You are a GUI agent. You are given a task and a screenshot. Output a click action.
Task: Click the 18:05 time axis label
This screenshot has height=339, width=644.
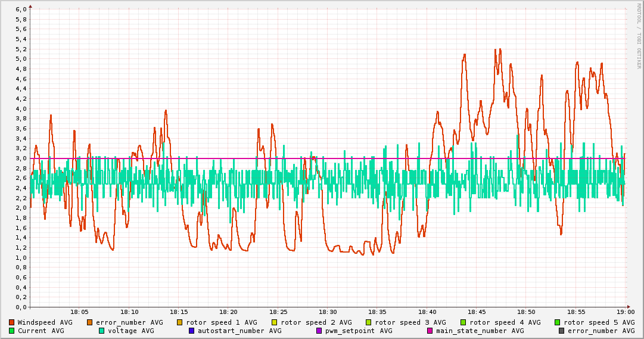[x=79, y=312]
